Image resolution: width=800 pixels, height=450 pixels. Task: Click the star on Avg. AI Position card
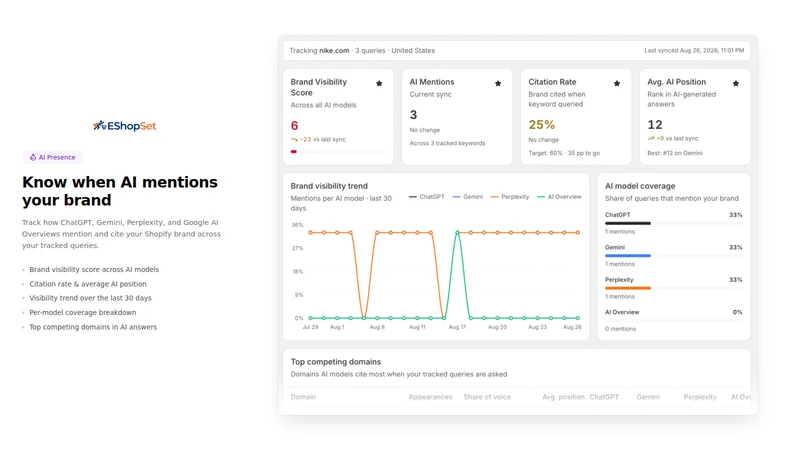(736, 83)
